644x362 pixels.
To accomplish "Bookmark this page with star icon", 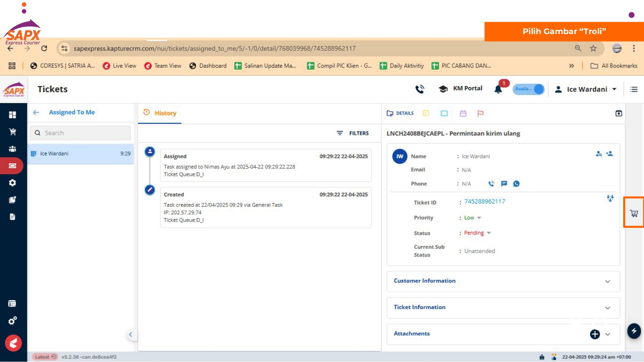I will [593, 48].
